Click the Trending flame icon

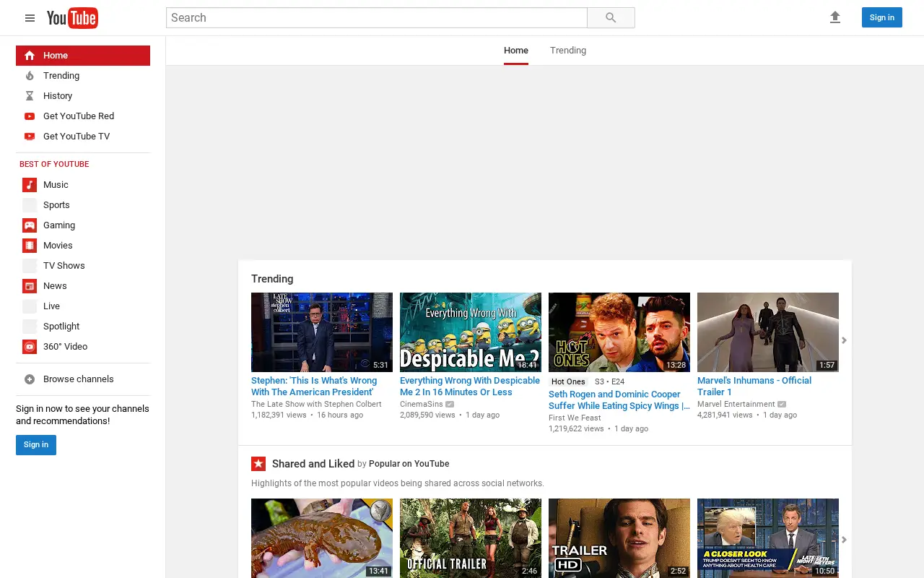click(x=30, y=76)
